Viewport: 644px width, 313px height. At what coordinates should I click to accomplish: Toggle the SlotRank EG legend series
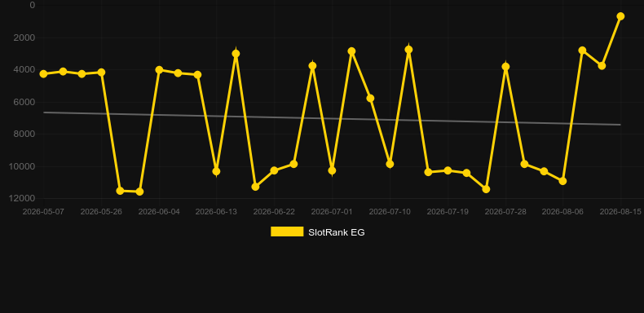coord(317,232)
